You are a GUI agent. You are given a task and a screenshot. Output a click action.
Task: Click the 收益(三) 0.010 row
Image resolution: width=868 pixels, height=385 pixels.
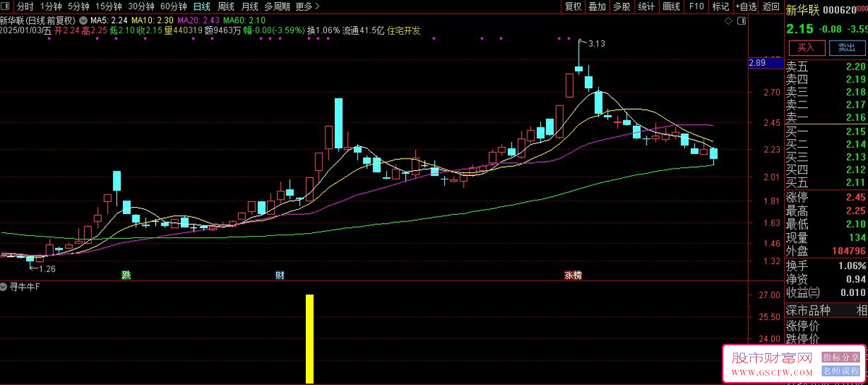(826, 292)
